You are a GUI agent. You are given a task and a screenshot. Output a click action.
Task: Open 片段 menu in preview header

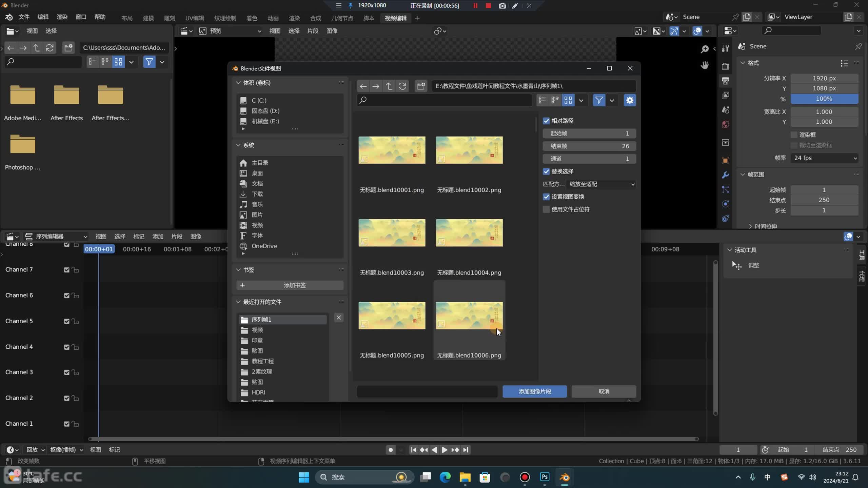click(x=313, y=31)
